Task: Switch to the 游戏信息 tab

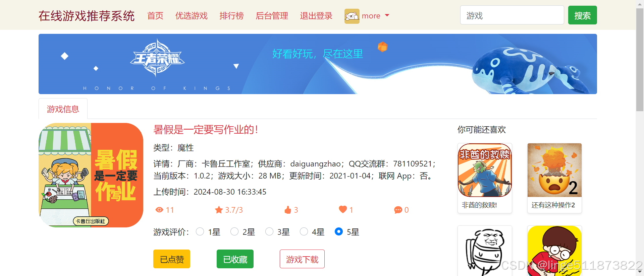Action: [63, 109]
